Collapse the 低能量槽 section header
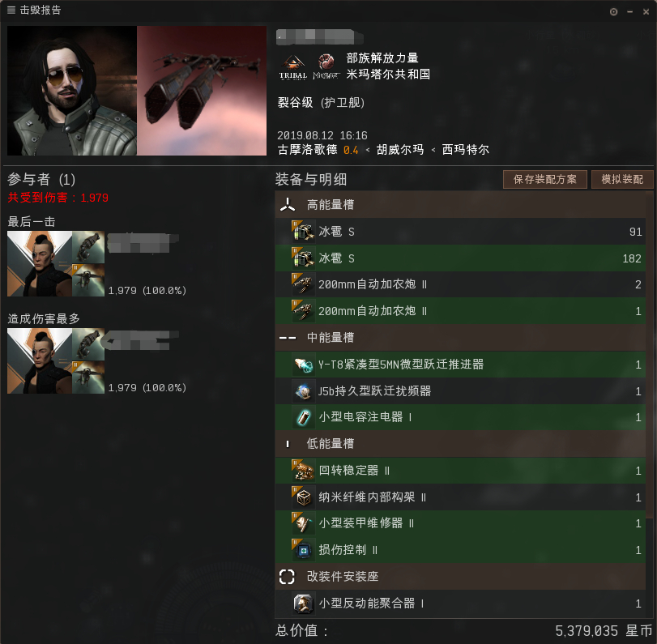The image size is (657, 644). [x=460, y=443]
